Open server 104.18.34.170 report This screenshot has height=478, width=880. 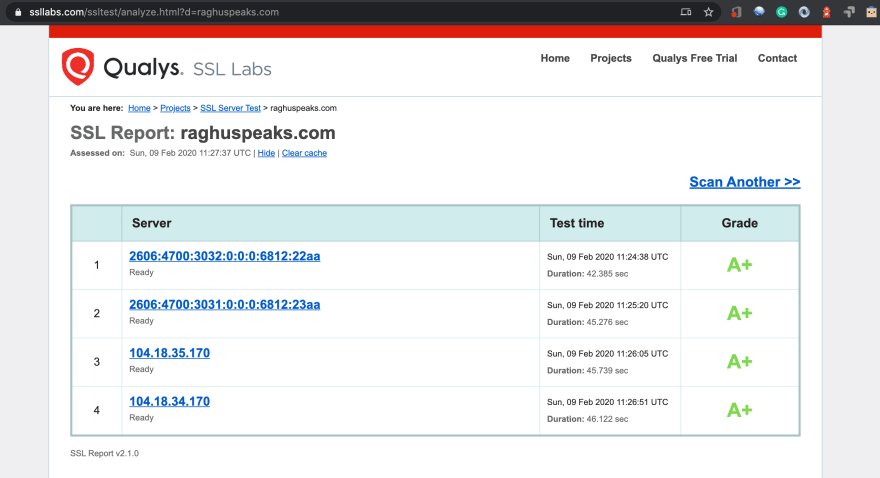169,401
